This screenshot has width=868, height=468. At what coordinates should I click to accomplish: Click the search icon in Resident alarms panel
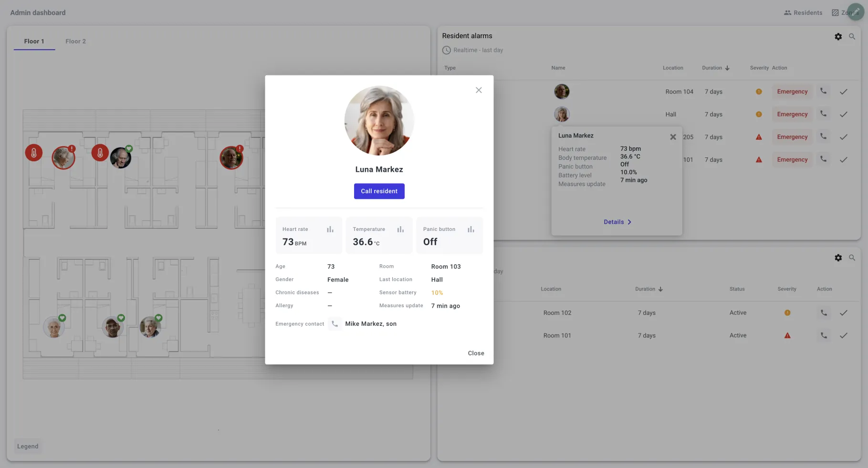[x=853, y=36]
